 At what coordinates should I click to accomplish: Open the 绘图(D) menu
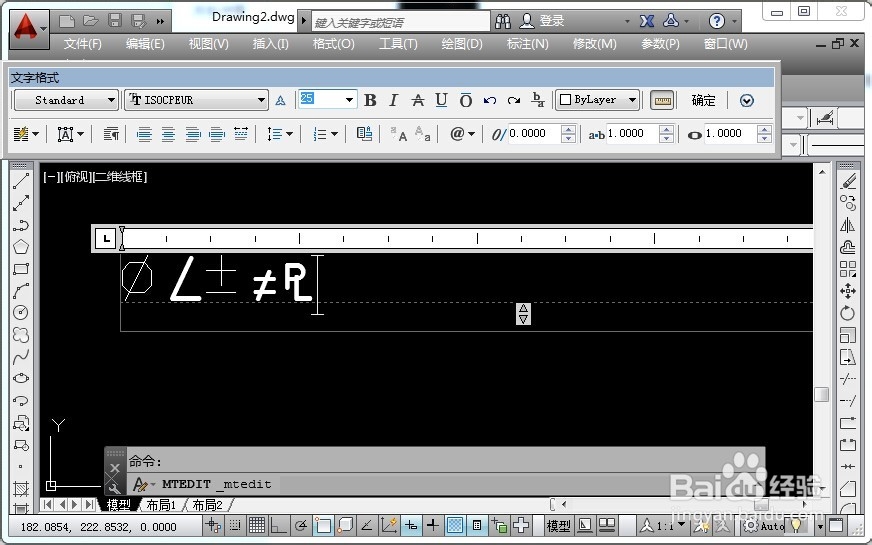(462, 43)
